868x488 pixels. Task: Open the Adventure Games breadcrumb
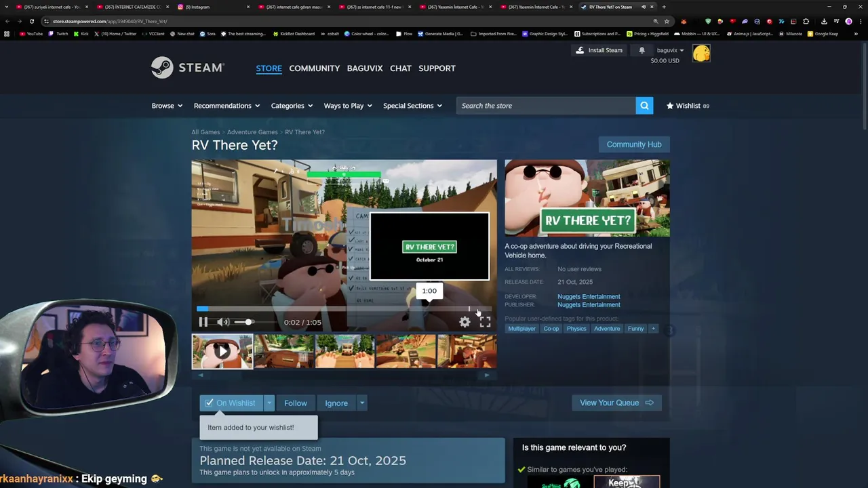(252, 132)
